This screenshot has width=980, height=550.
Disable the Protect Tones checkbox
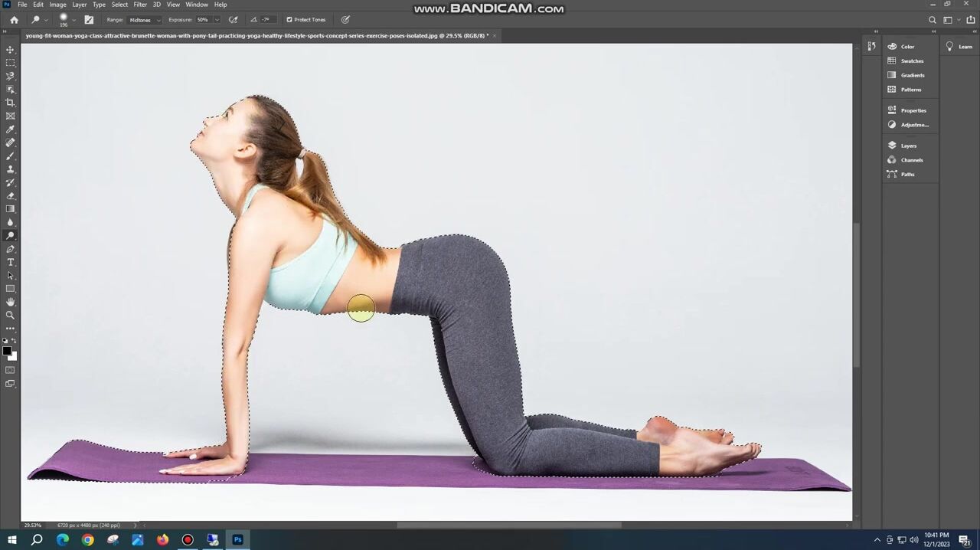point(289,20)
